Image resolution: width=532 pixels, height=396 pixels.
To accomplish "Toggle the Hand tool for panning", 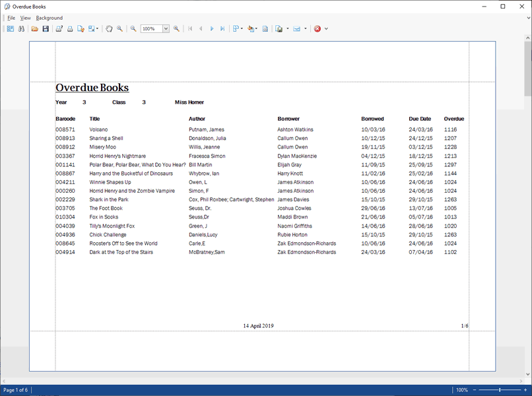I will point(109,29).
